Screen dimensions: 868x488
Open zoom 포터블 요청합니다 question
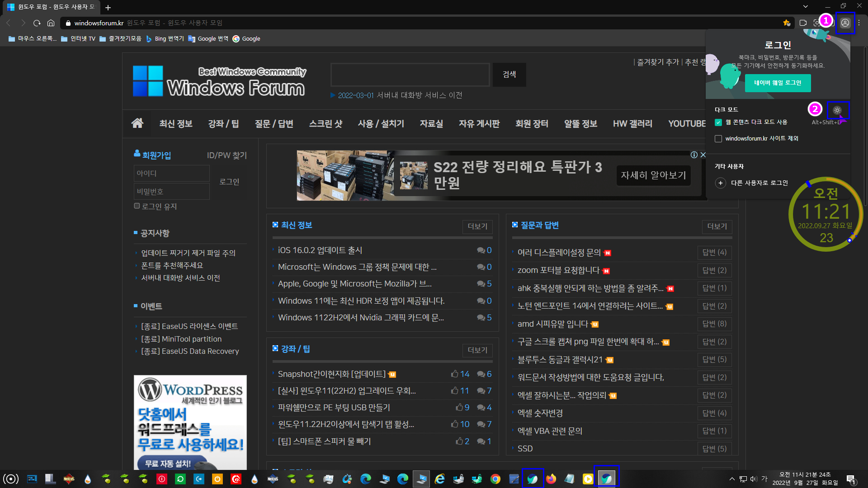[x=558, y=270]
